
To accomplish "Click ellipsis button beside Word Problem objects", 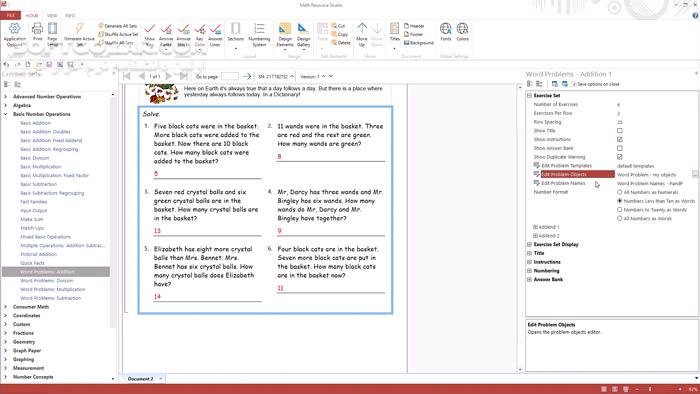I will pyautogui.click(x=695, y=174).
